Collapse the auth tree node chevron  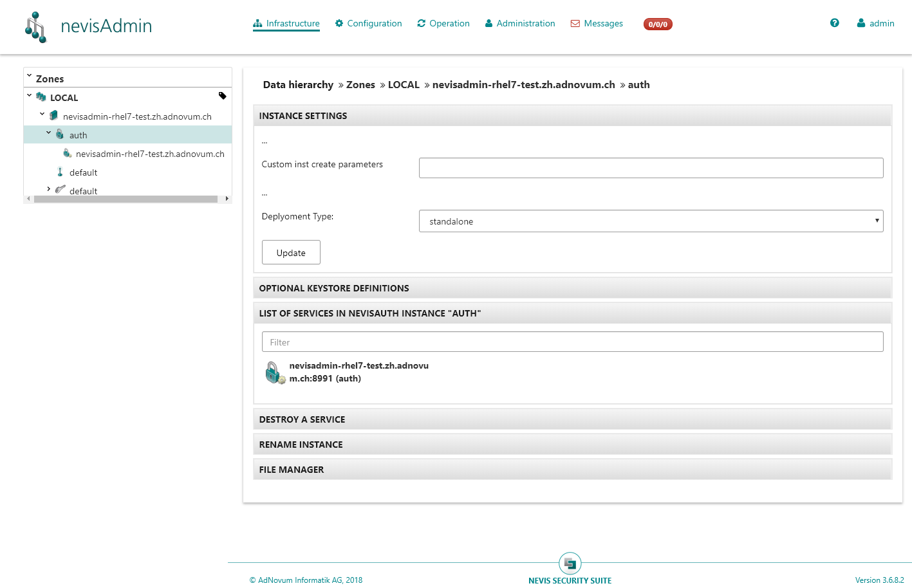point(49,133)
